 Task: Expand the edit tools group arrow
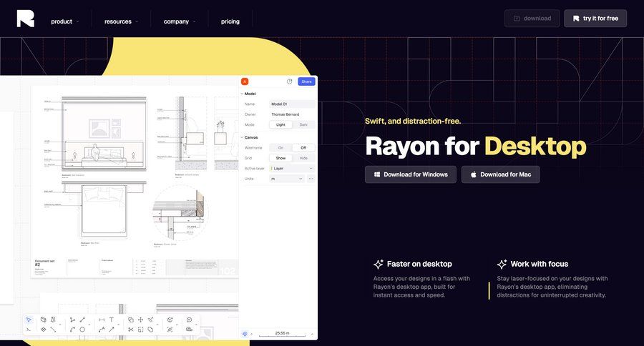(x=157, y=325)
